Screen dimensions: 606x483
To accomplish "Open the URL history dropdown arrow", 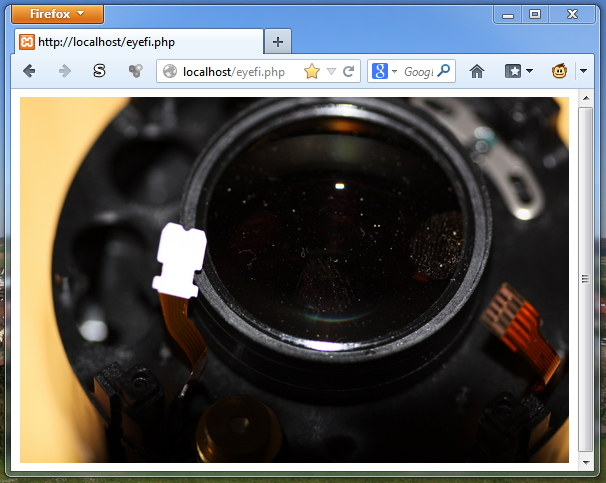I will click(331, 72).
